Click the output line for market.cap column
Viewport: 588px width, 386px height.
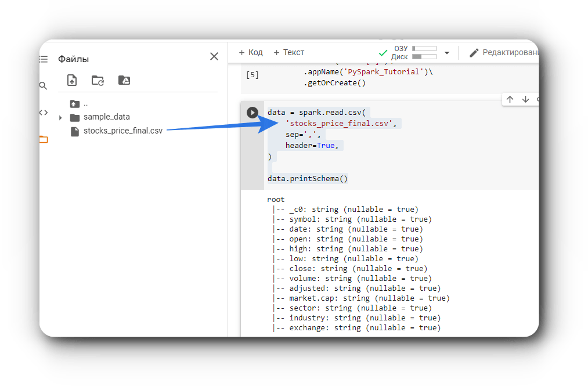pyautogui.click(x=360, y=298)
